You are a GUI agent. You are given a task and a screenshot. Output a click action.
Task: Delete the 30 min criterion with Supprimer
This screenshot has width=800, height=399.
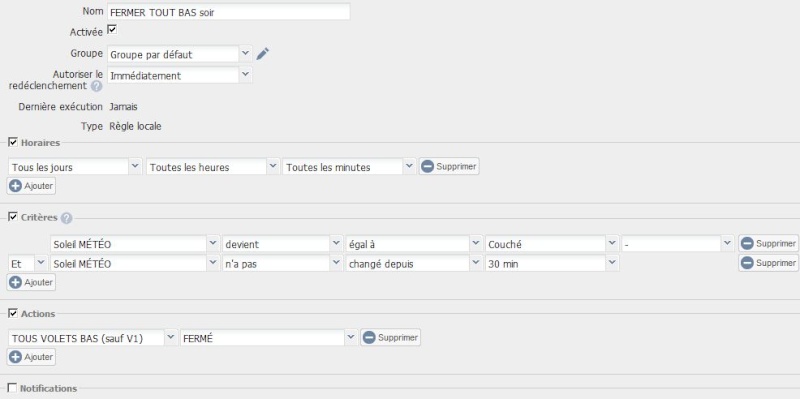click(x=768, y=263)
